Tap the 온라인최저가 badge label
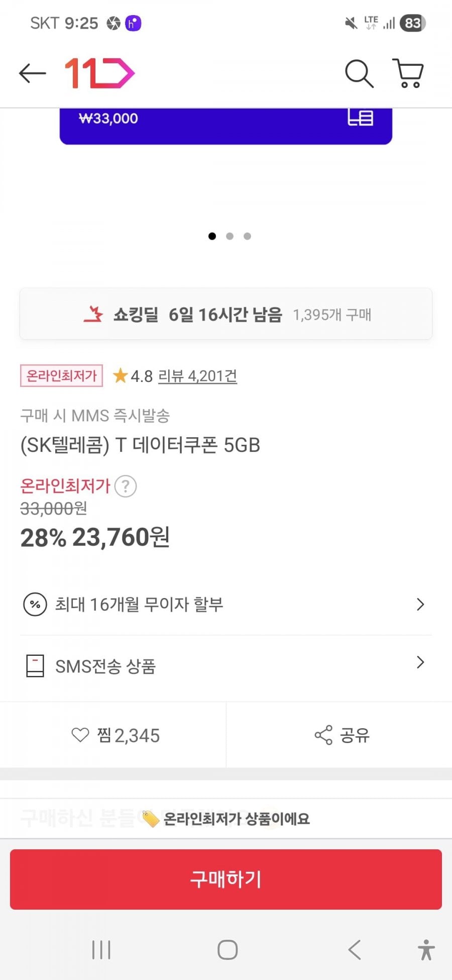 (x=61, y=376)
